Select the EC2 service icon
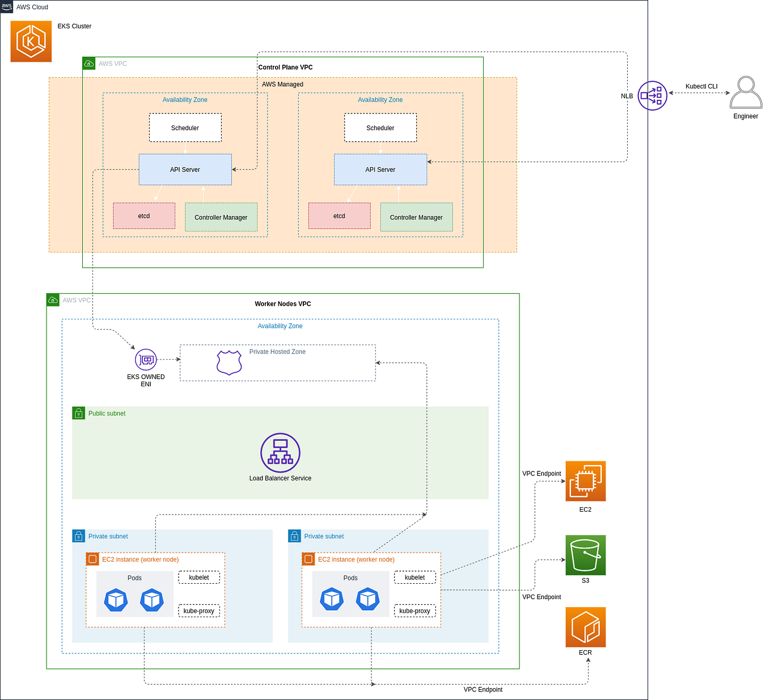 point(585,481)
